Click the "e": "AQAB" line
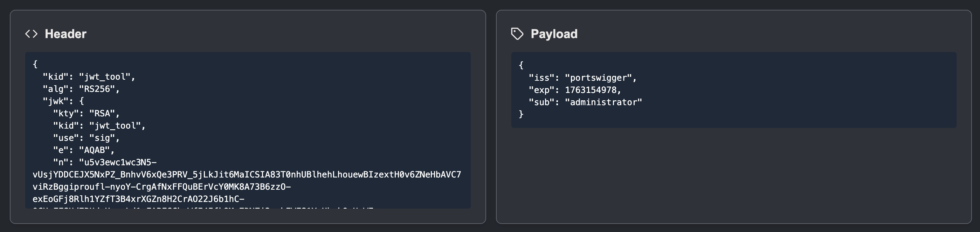The image size is (980, 232). click(x=84, y=150)
